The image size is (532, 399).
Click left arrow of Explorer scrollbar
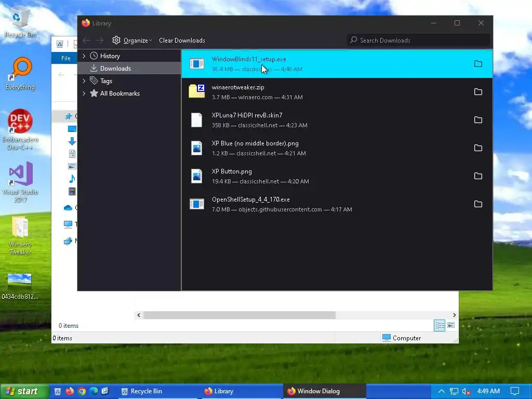tap(139, 315)
